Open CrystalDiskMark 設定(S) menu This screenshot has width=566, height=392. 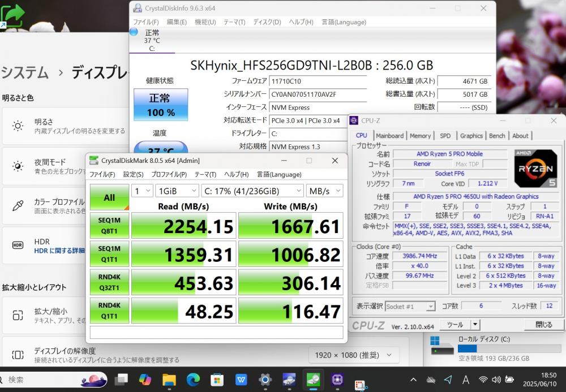click(x=133, y=174)
